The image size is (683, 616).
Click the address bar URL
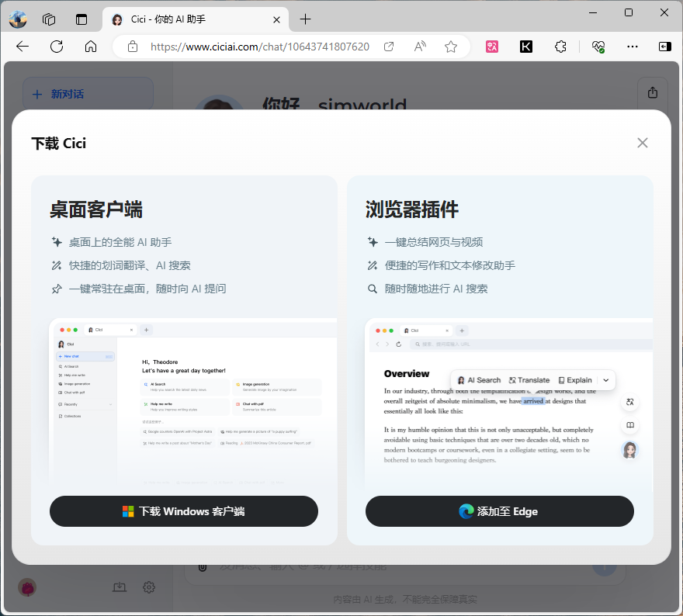(260, 47)
